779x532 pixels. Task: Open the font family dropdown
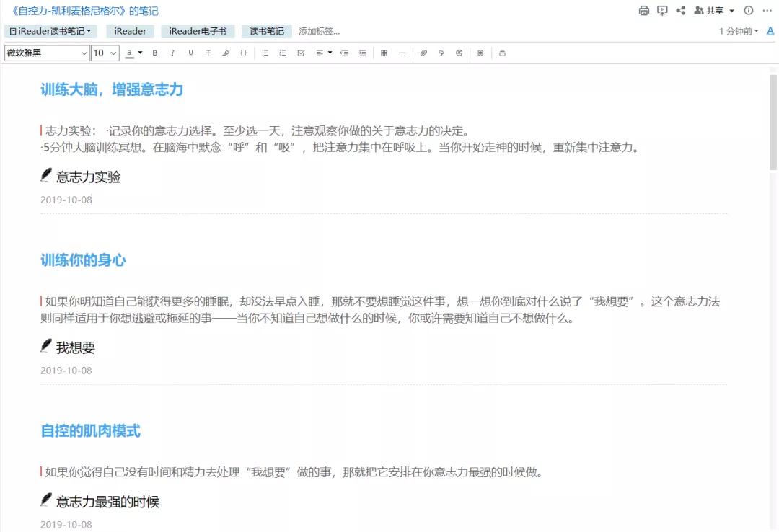[46, 53]
